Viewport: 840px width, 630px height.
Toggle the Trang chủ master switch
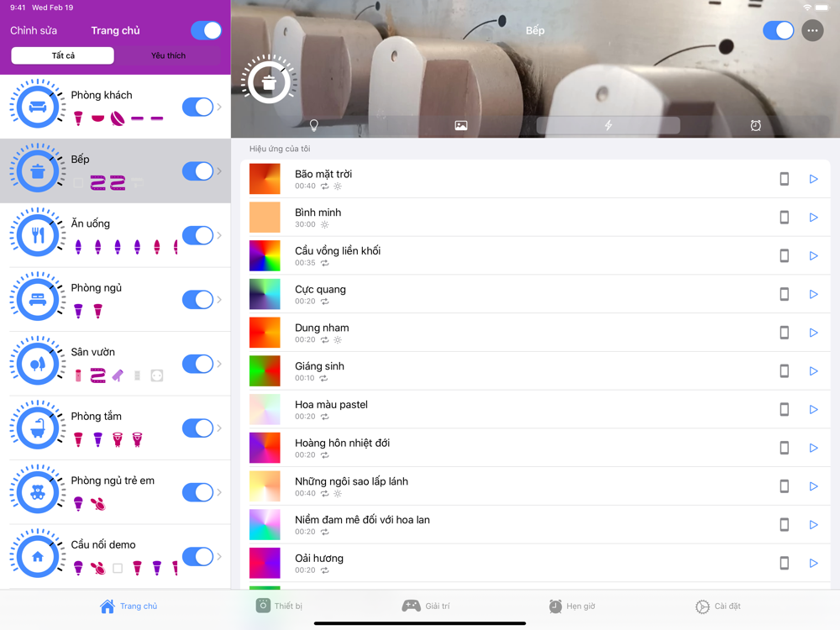[207, 30]
